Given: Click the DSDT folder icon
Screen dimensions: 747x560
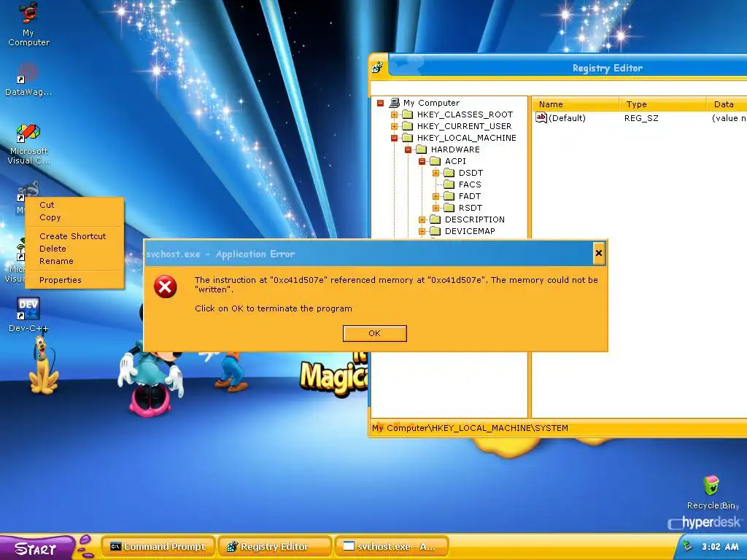Looking at the screenshot, I should point(449,173).
